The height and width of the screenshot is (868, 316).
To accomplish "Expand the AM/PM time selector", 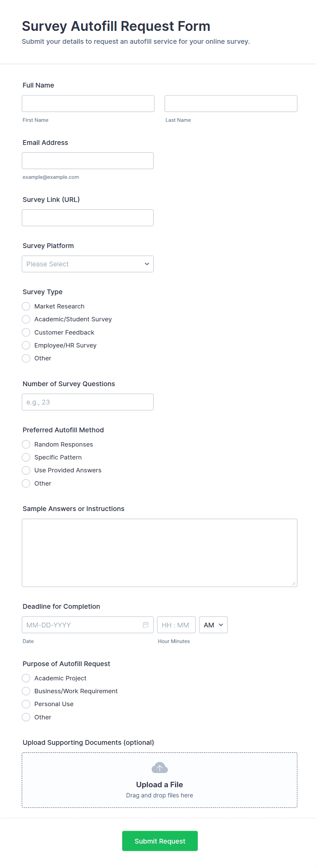I will pyautogui.click(x=213, y=625).
